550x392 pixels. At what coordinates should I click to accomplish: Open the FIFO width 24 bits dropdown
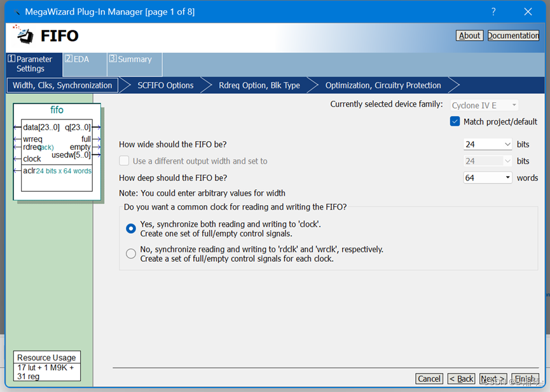(488, 144)
